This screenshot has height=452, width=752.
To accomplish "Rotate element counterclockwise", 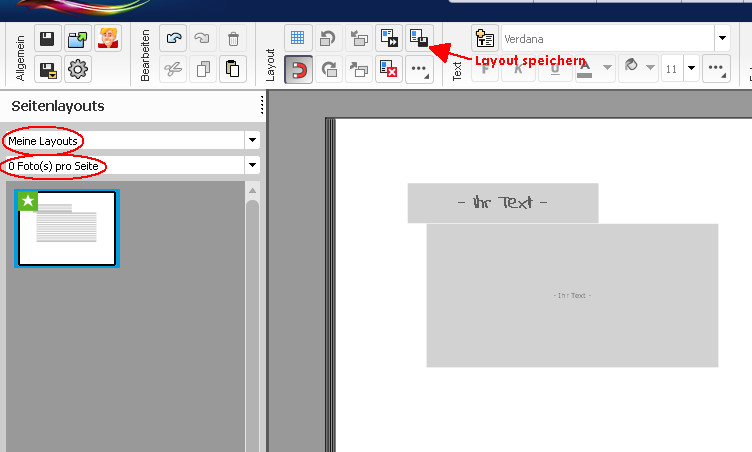I will point(328,38).
